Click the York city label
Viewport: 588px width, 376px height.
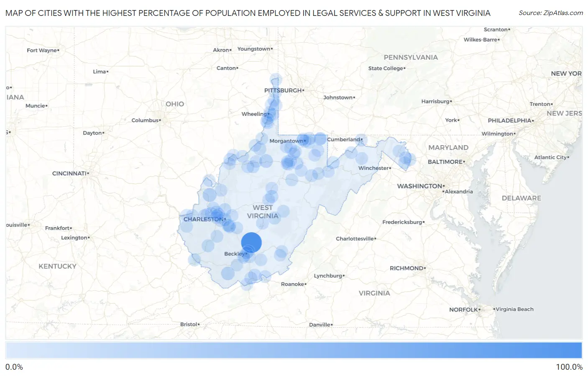click(x=451, y=120)
